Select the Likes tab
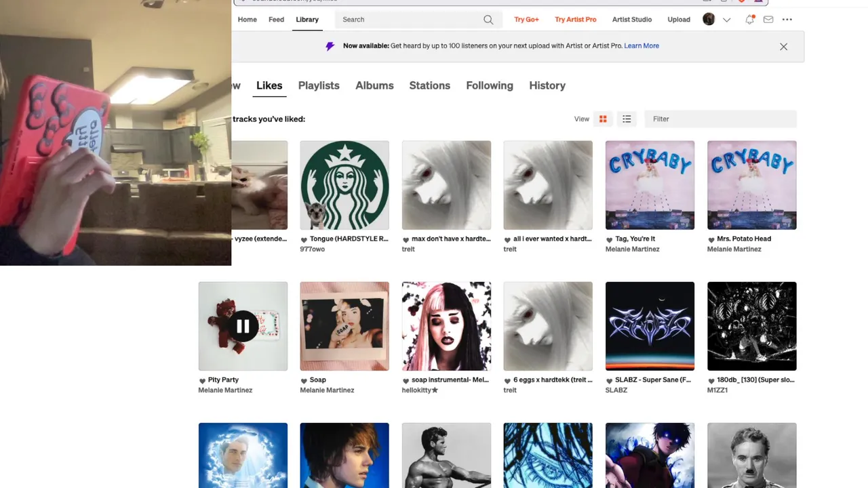The width and height of the screenshot is (868, 488). click(269, 85)
